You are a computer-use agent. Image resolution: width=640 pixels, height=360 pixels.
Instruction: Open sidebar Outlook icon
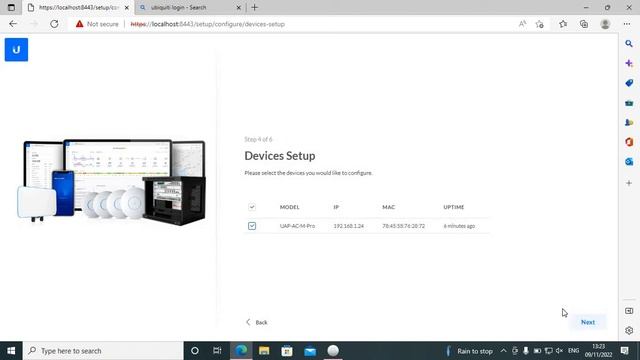pos(629,162)
